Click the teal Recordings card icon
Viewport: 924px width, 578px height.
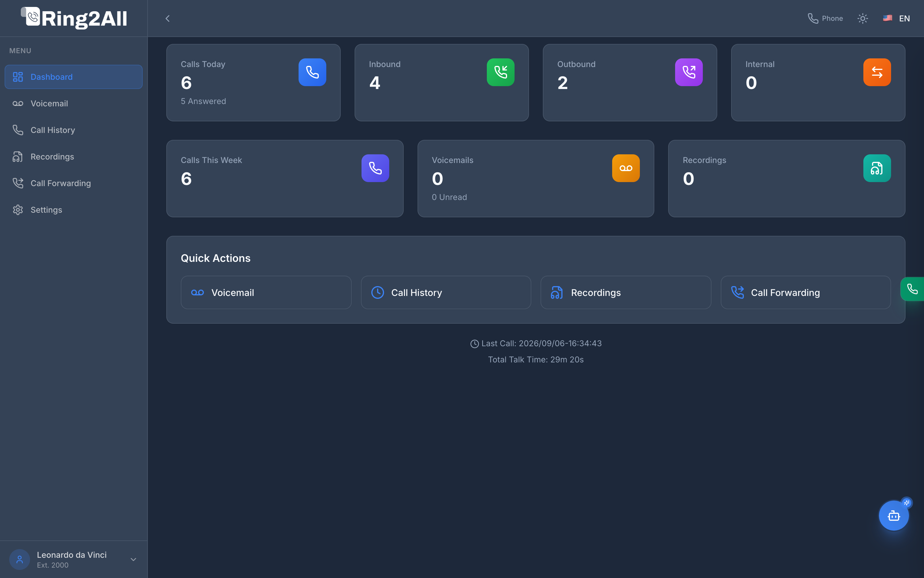click(x=877, y=168)
